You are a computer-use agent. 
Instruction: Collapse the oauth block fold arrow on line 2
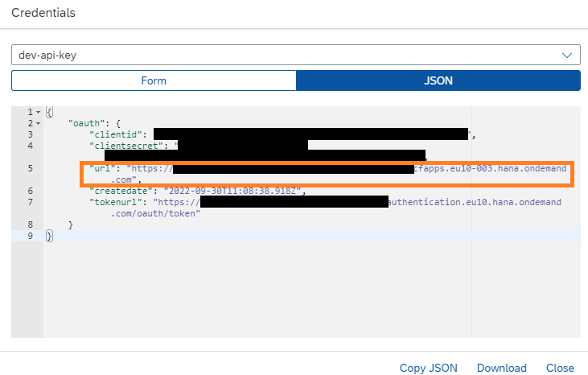click(38, 123)
